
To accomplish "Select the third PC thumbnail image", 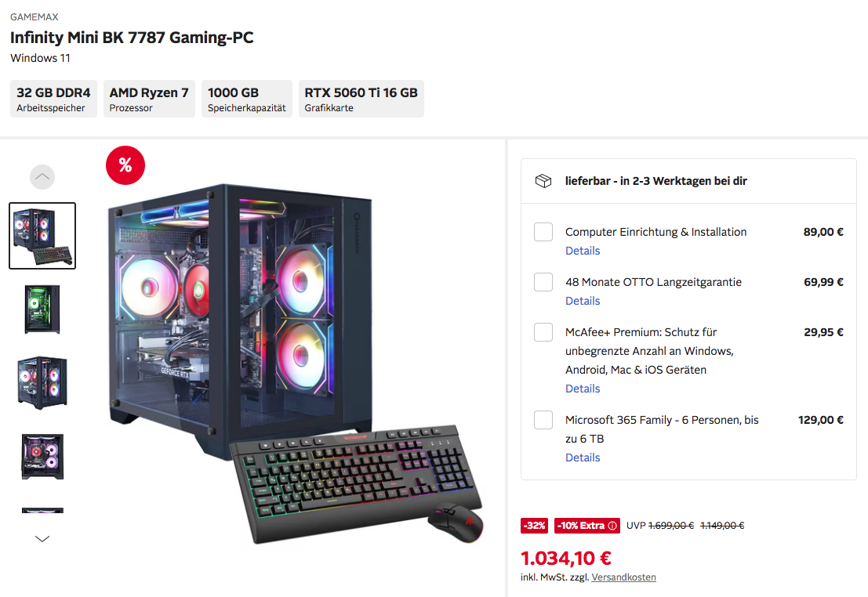I will point(42,382).
